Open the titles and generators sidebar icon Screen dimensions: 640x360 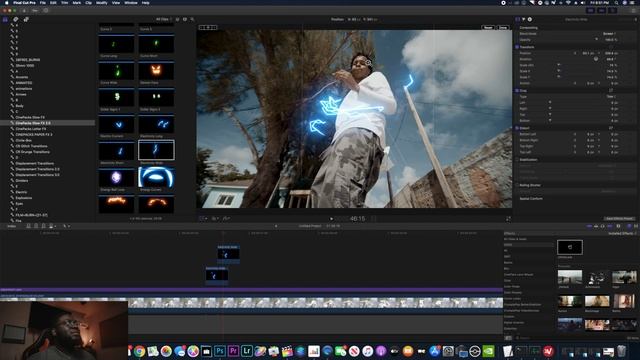click(x=26, y=19)
